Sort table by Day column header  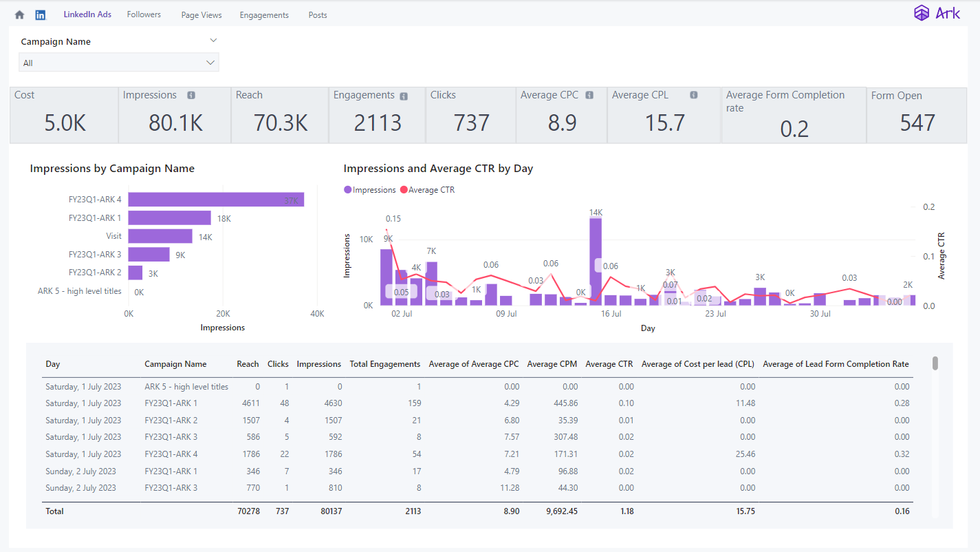click(x=53, y=364)
